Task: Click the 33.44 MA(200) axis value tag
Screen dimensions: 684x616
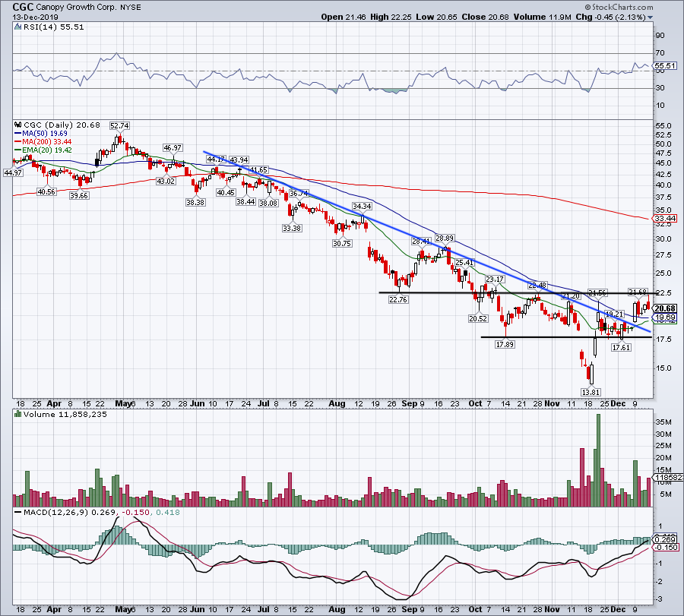Action: [665, 219]
